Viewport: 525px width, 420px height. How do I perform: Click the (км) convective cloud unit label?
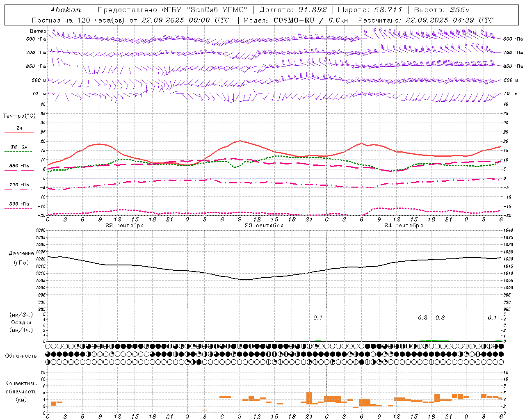pyautogui.click(x=21, y=399)
